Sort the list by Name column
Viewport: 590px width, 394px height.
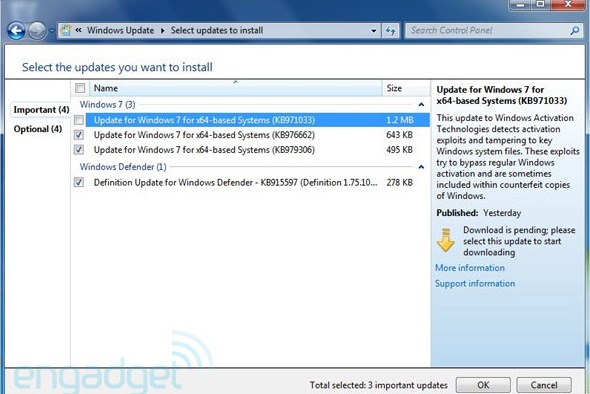tap(236, 88)
